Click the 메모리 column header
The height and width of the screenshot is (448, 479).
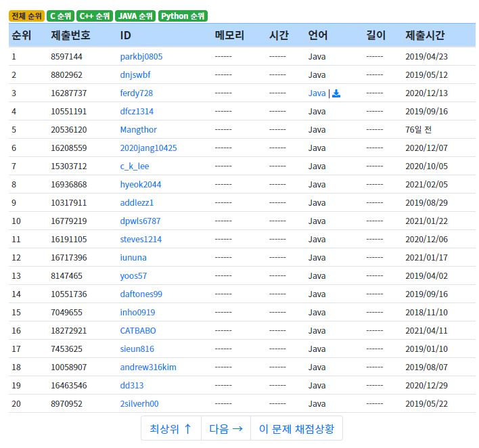point(229,35)
